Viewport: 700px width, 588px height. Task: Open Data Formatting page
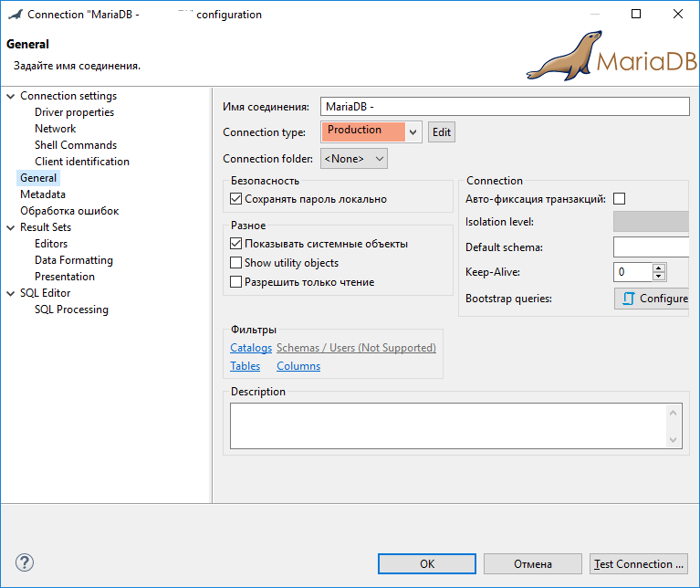[74, 260]
